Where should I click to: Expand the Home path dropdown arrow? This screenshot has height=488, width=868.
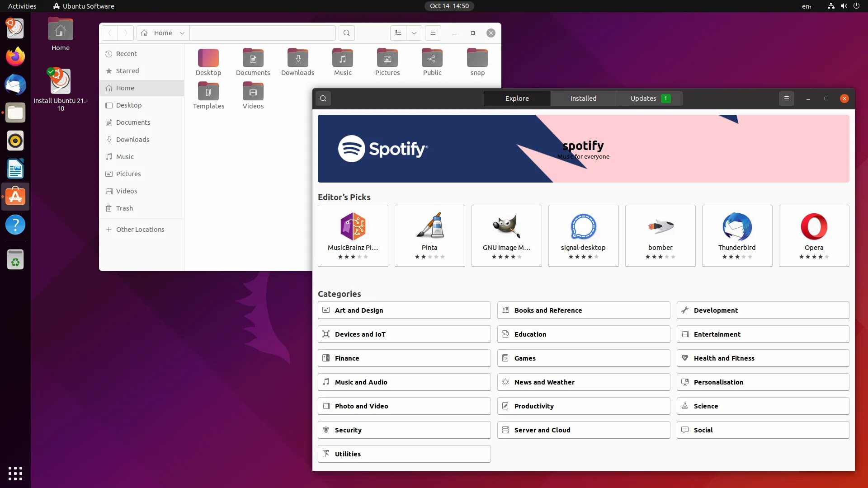(182, 33)
